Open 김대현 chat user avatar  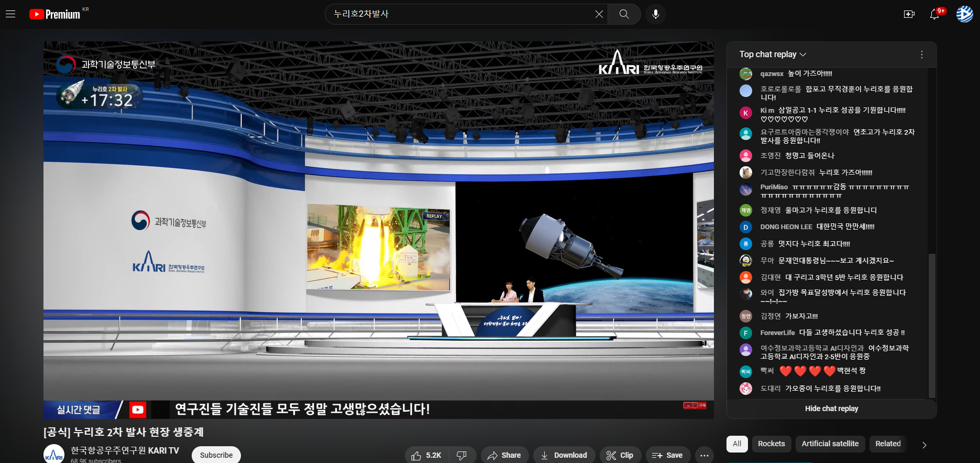click(x=746, y=277)
